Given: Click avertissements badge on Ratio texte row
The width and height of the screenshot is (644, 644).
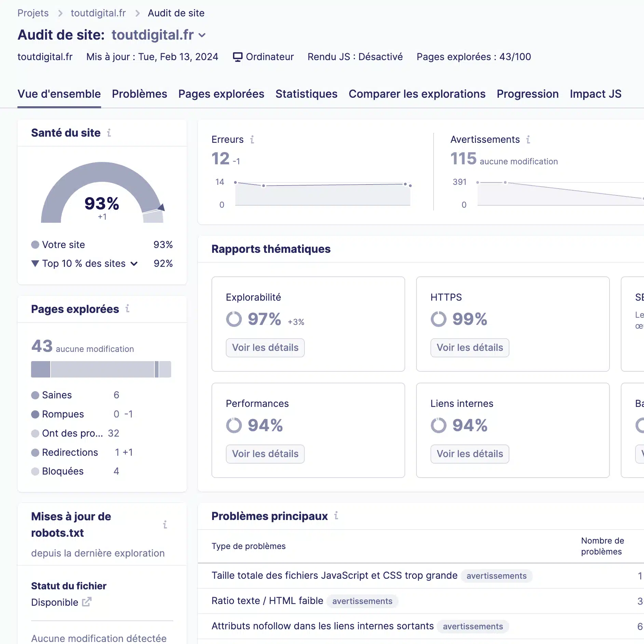Looking at the screenshot, I should [362, 601].
